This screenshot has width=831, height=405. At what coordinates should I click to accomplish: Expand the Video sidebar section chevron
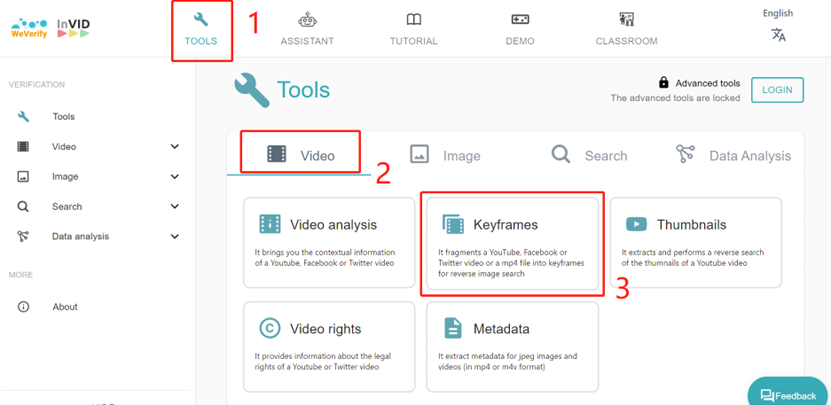[x=175, y=147]
